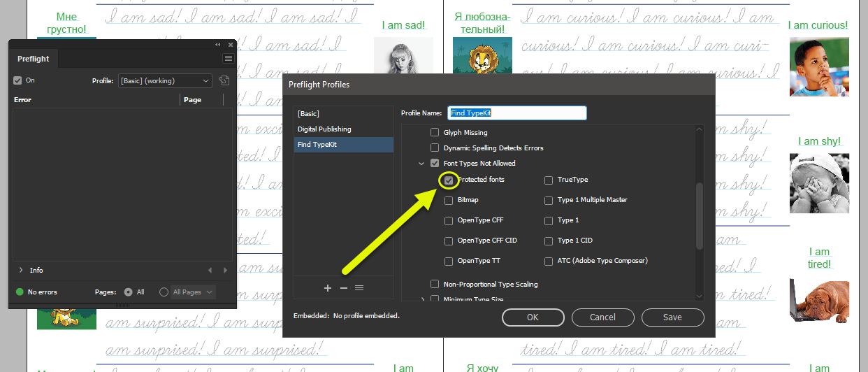The width and height of the screenshot is (868, 372).
Task: Check Type 1 Multiple Master option
Action: tap(549, 201)
